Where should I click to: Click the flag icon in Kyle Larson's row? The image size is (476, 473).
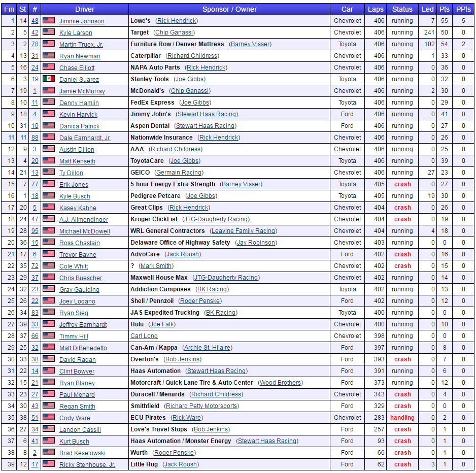(49, 32)
